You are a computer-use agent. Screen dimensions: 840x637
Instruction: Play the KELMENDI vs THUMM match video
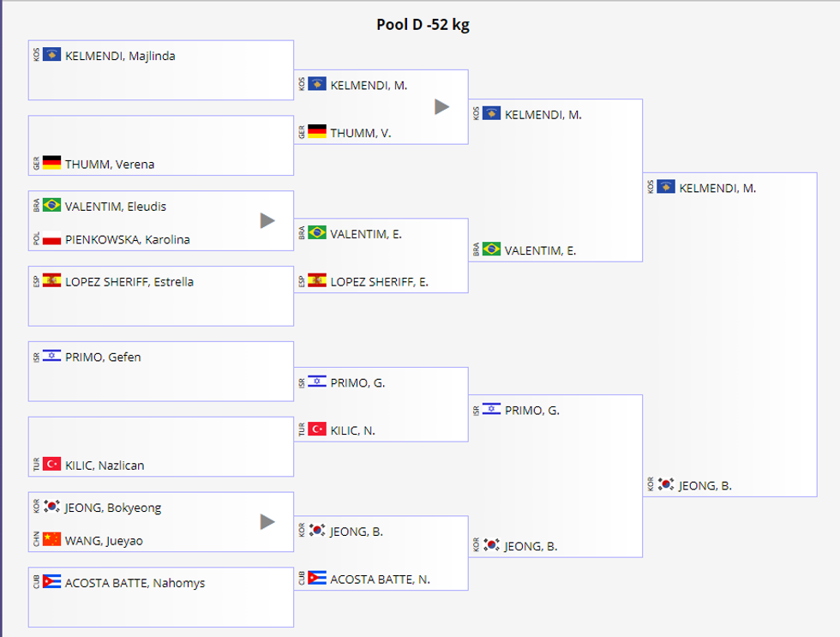441,106
